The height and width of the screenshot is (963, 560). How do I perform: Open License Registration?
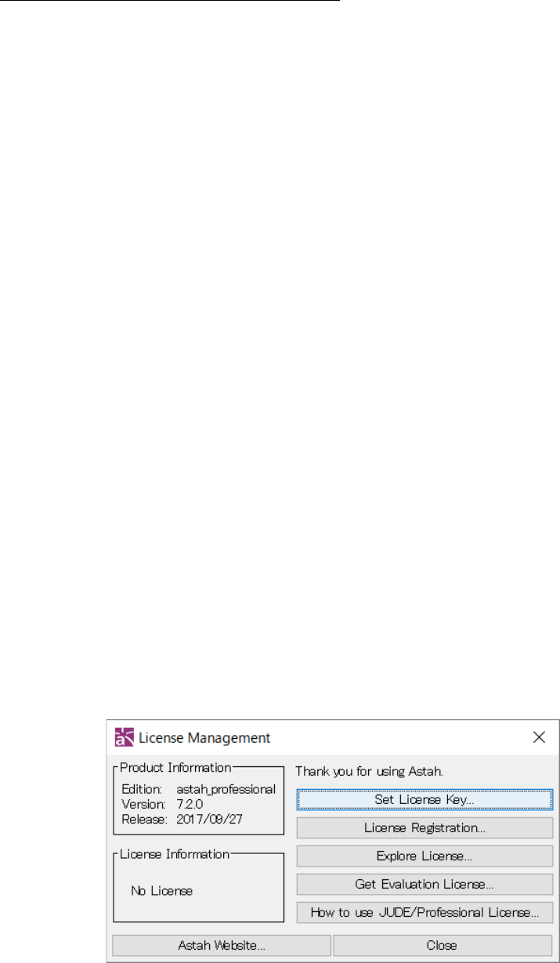[425, 827]
